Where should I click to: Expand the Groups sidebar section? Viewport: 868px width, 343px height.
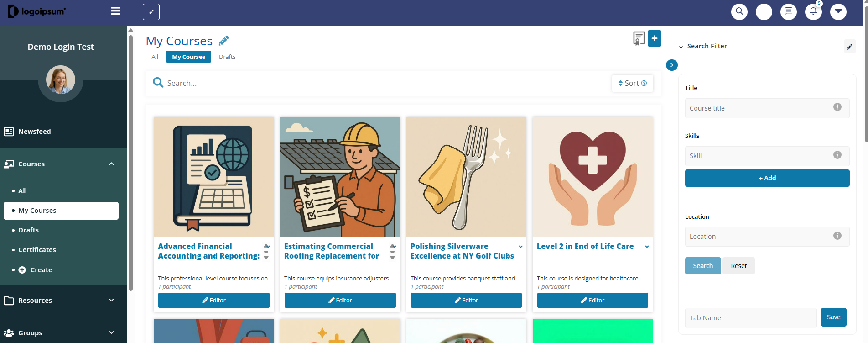tap(111, 332)
